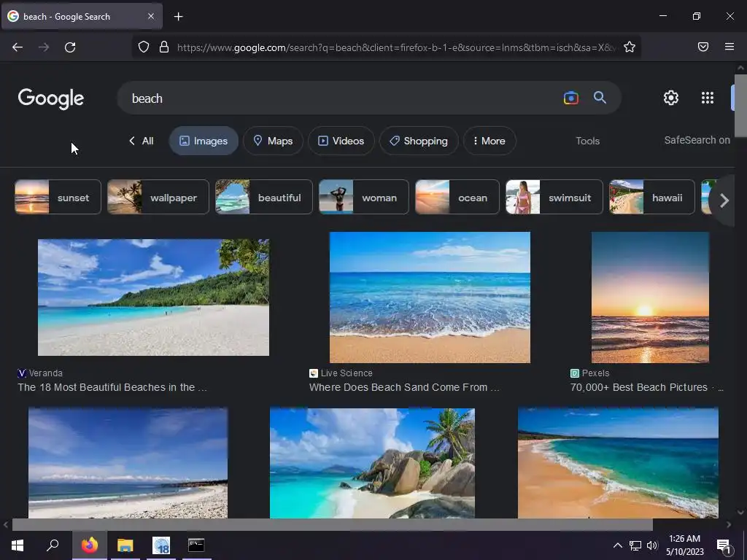Click the magnifier search button
The height and width of the screenshot is (560, 747).
pos(600,98)
